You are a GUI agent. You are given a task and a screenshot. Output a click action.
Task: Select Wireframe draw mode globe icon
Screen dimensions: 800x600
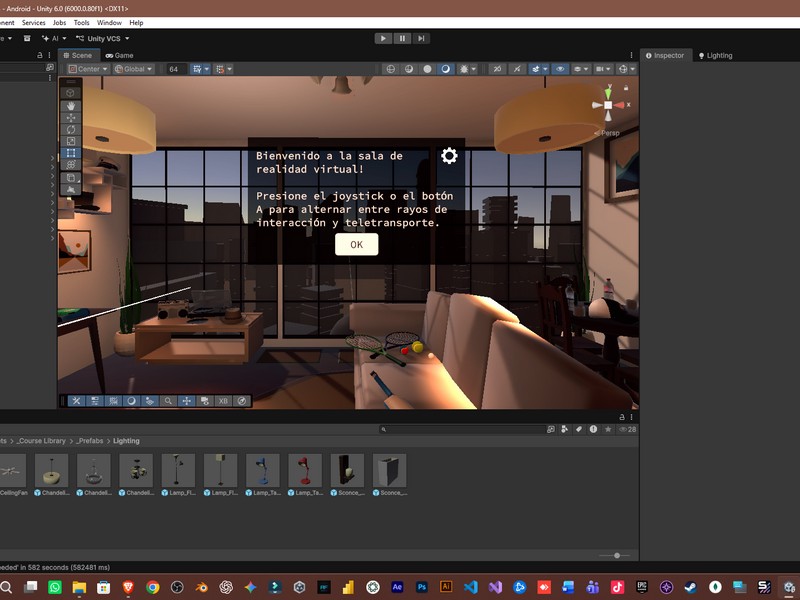click(x=390, y=69)
